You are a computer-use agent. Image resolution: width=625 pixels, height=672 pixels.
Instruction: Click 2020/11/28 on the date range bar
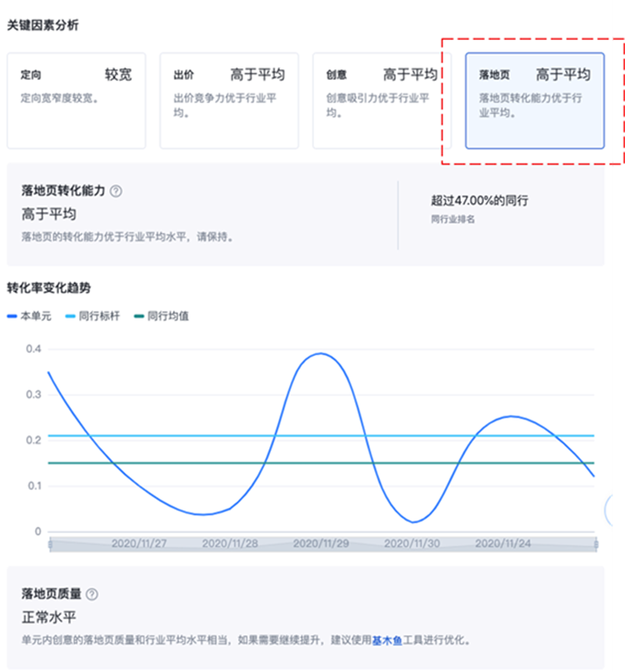230,544
